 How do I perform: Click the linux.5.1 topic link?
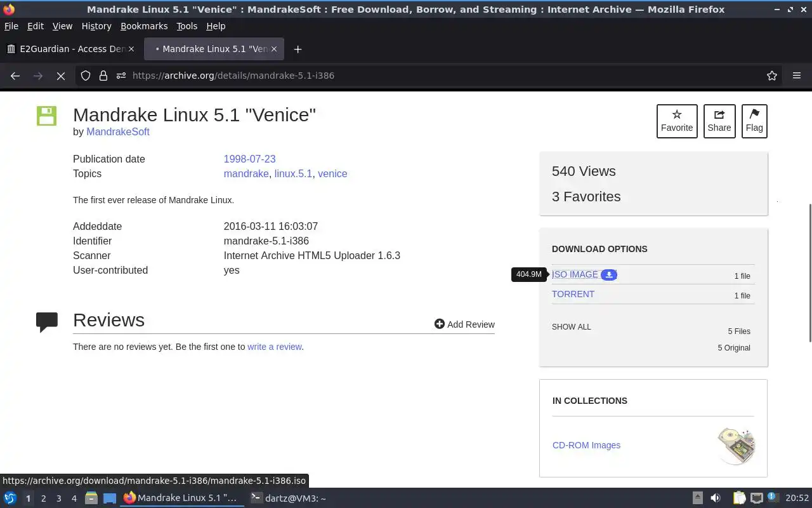coord(293,173)
